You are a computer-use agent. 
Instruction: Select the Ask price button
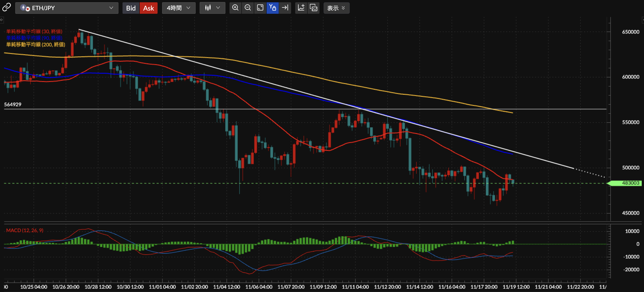coord(148,8)
